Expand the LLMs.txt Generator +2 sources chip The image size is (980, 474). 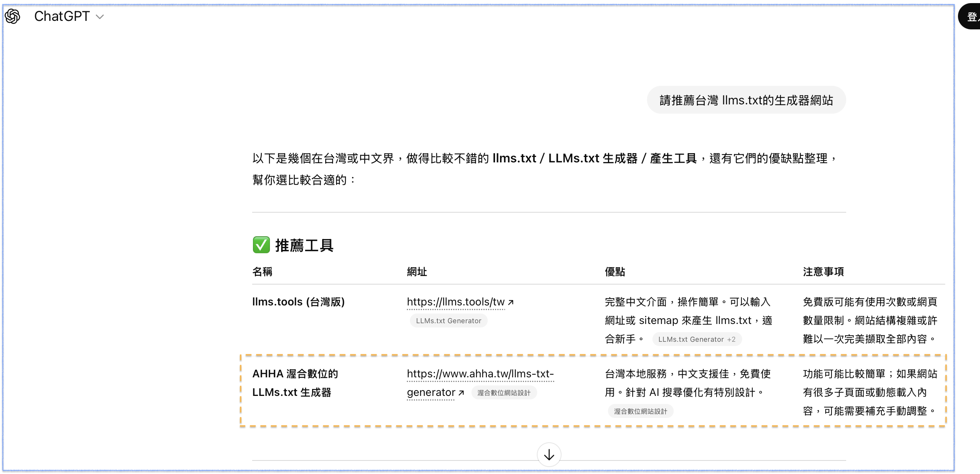point(697,339)
